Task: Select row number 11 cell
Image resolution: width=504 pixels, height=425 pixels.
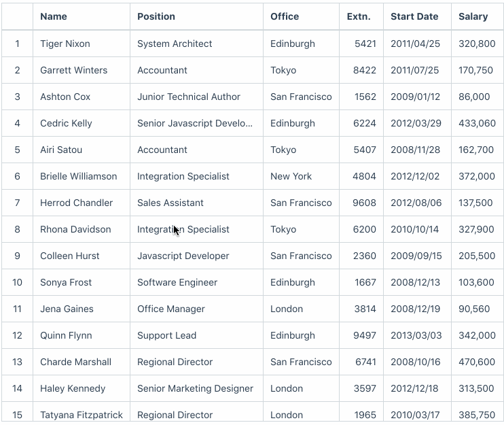Action: coord(18,309)
